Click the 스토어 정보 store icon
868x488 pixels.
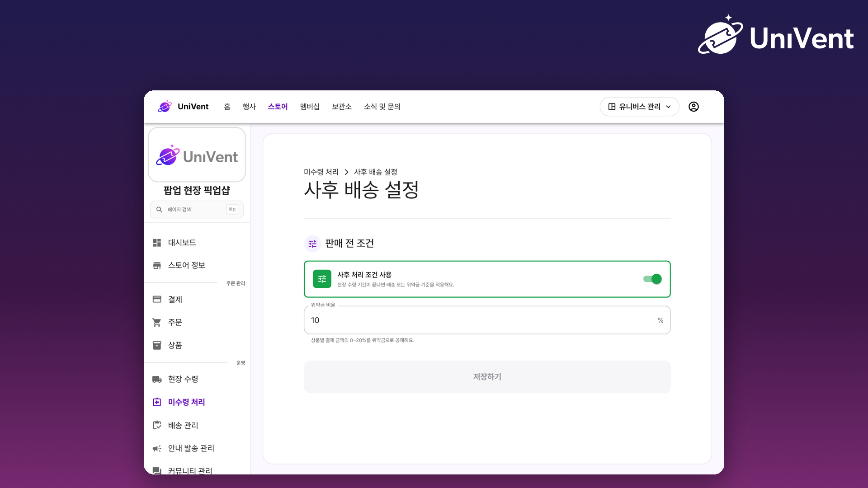tap(157, 265)
